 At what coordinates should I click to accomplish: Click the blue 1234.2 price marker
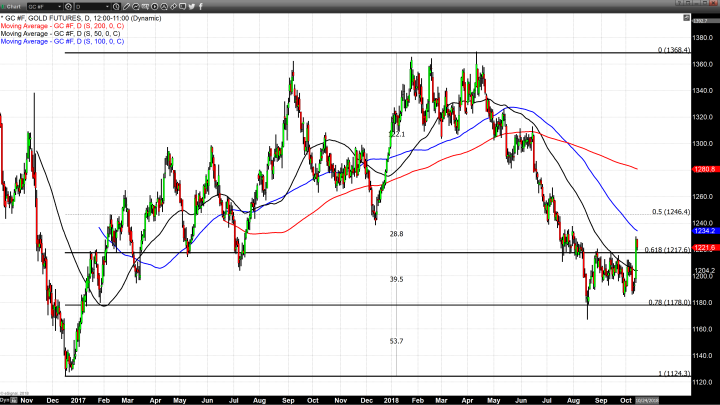[706, 231]
